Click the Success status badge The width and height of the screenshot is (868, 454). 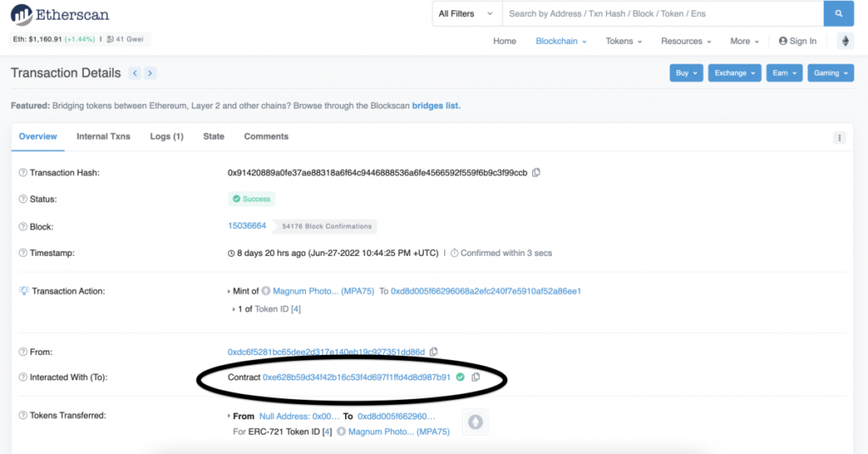click(252, 199)
